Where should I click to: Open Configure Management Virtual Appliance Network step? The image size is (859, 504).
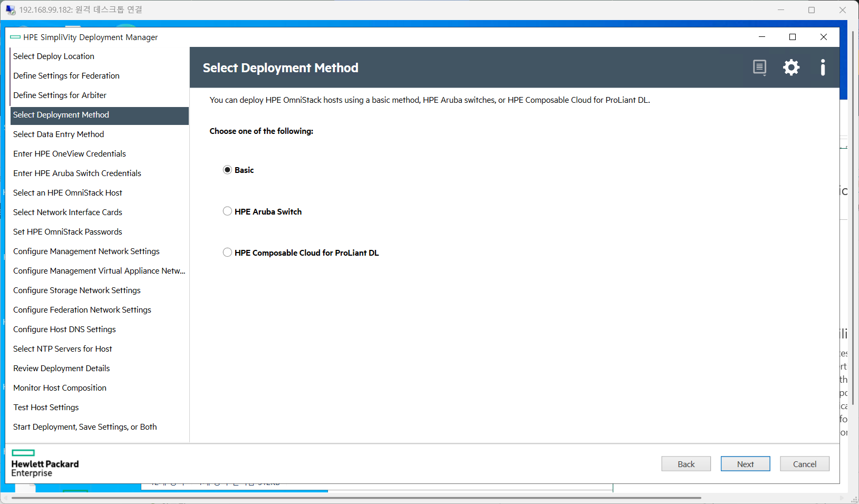click(x=100, y=271)
